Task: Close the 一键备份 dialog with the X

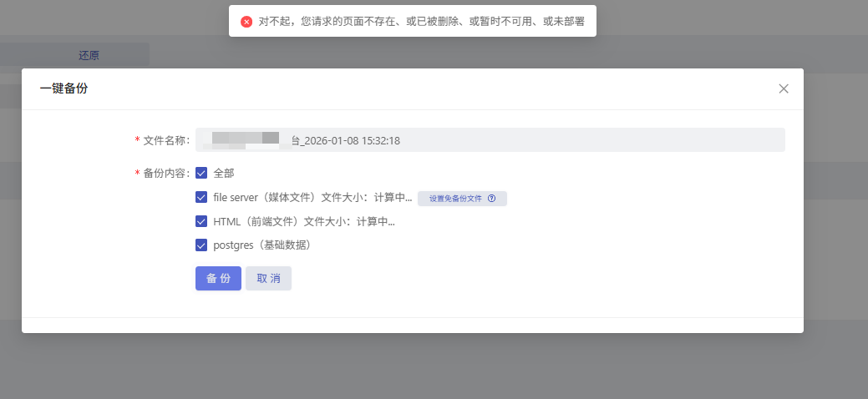Action: point(784,88)
